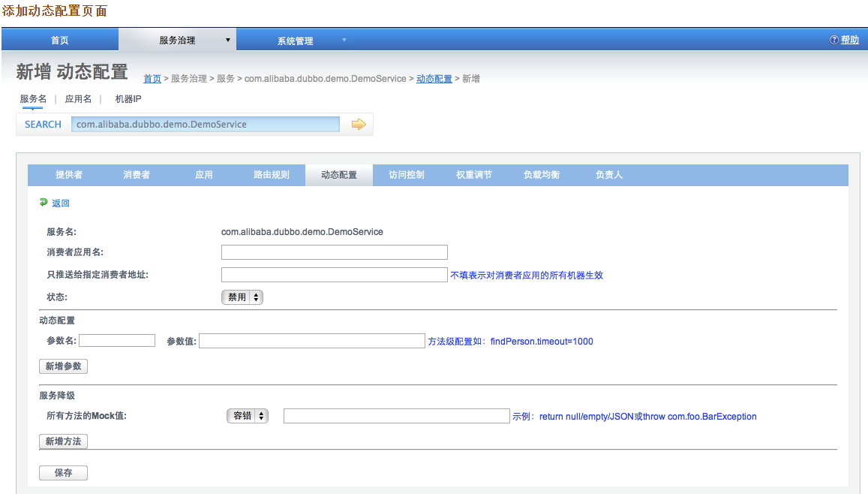Image resolution: width=868 pixels, height=494 pixels.
Task: Open the 访问控制 tab
Action: click(x=407, y=175)
